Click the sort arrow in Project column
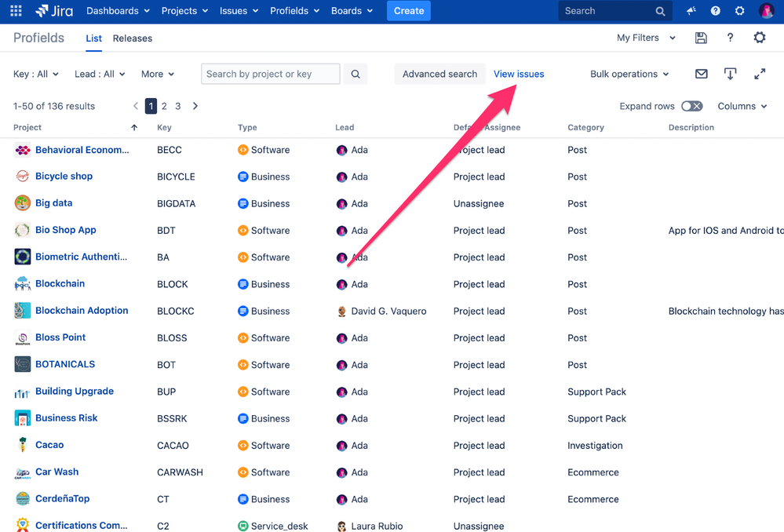 point(134,127)
